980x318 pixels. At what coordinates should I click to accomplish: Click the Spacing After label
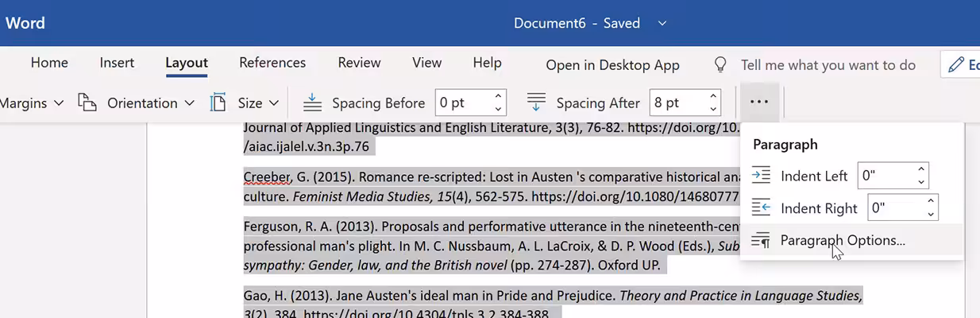598,103
